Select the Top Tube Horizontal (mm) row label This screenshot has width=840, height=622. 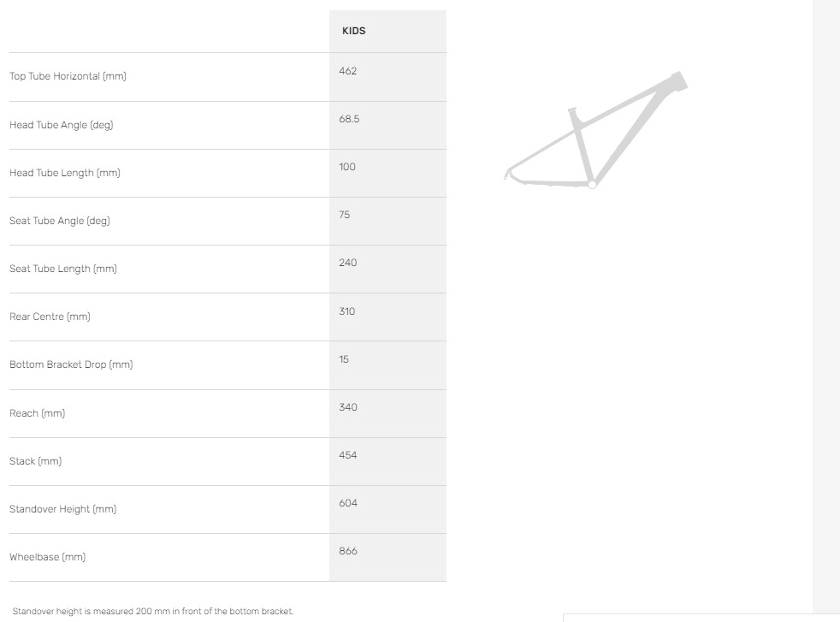click(68, 77)
